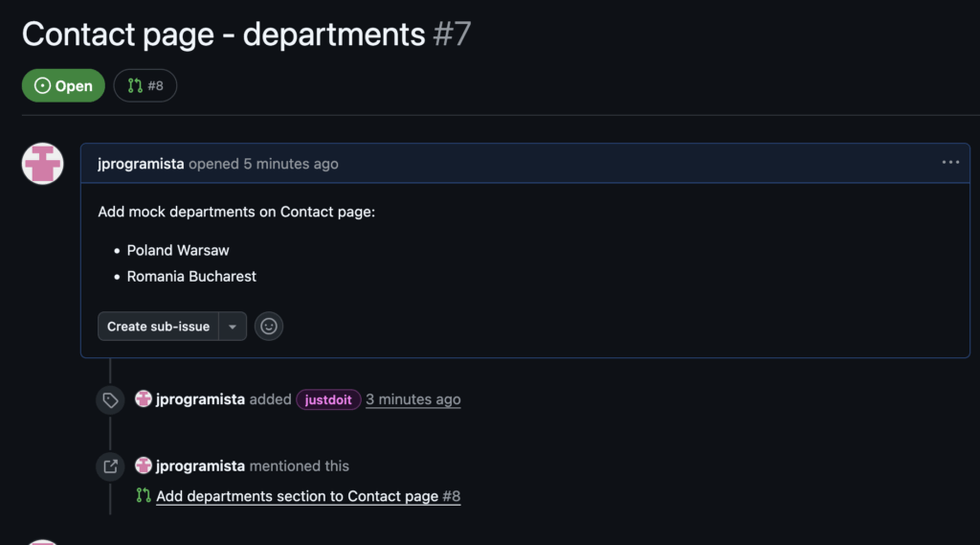Click the pull request icon before Add departments link
This screenshot has height=545, width=980.
pos(144,496)
